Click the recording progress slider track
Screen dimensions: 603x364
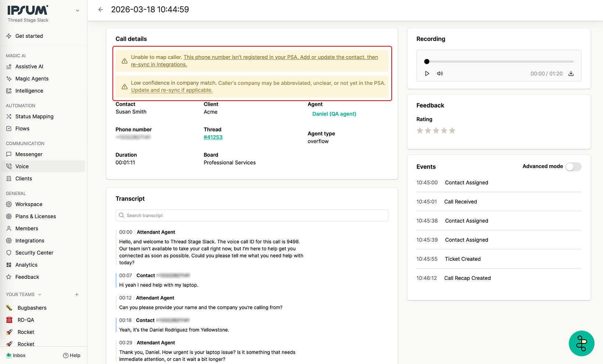[x=500, y=62]
